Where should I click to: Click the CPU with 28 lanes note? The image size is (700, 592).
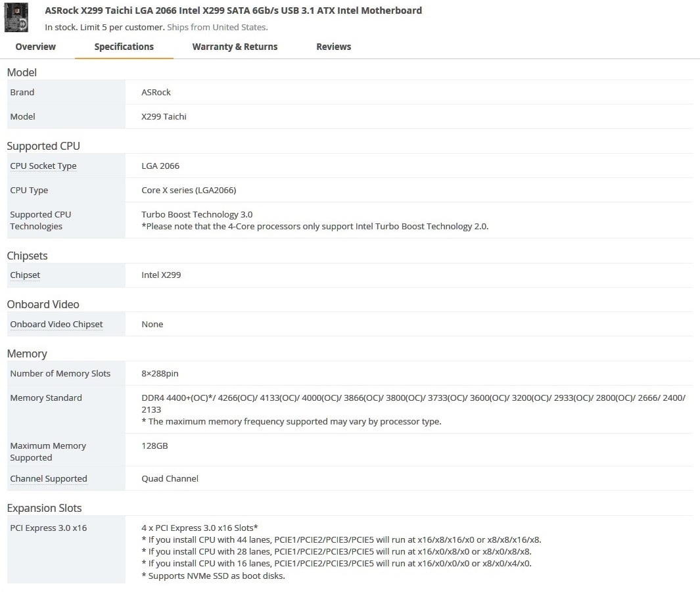337,552
